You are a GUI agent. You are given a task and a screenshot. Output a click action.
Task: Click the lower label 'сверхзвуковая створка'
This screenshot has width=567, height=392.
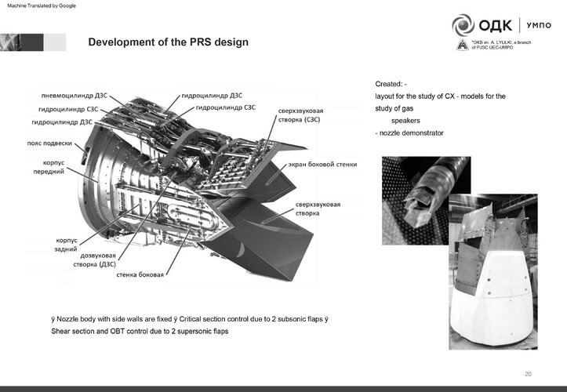click(x=318, y=209)
